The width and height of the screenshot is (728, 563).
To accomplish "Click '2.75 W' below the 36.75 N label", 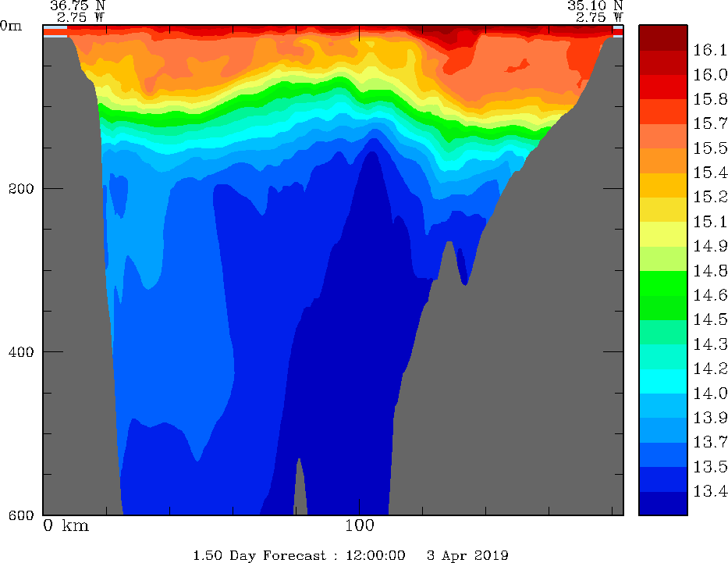I will point(81,18).
